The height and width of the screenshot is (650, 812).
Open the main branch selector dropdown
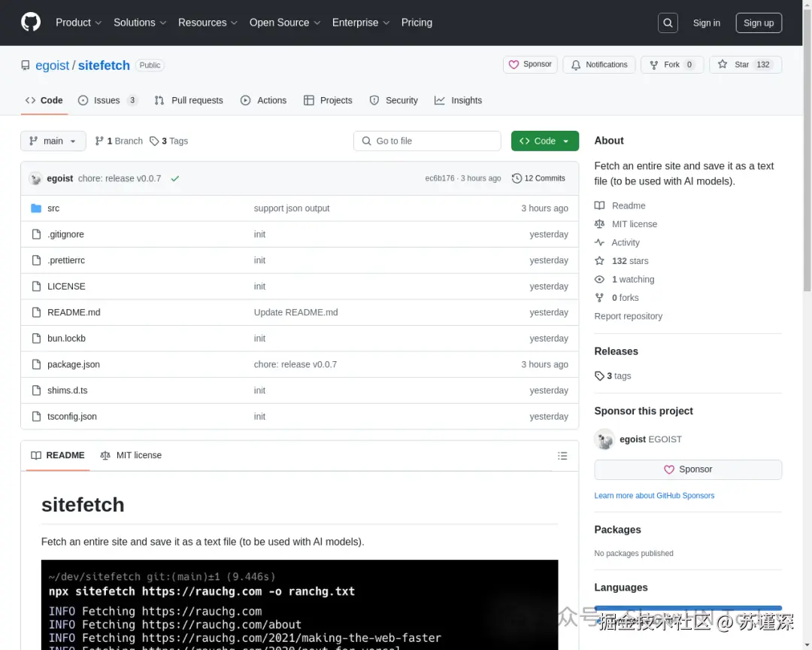point(53,141)
